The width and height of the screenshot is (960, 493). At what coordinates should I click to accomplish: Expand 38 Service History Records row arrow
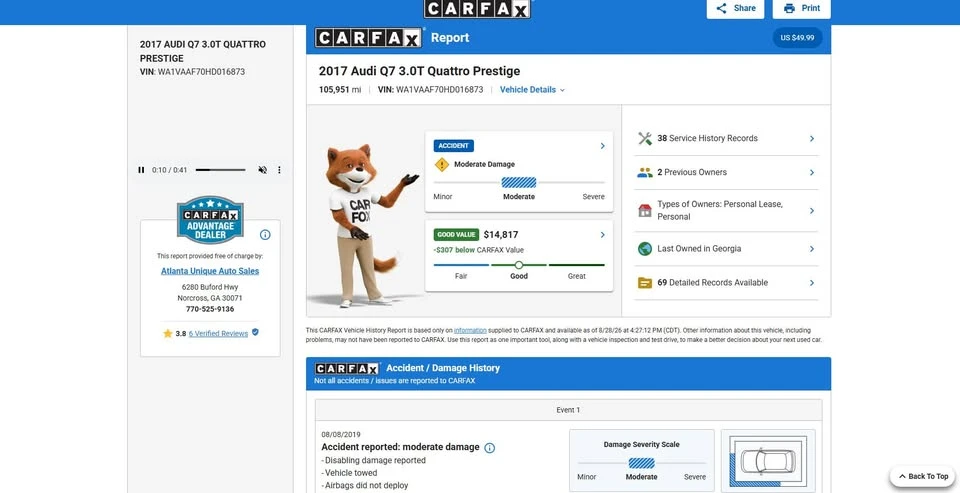(x=812, y=138)
